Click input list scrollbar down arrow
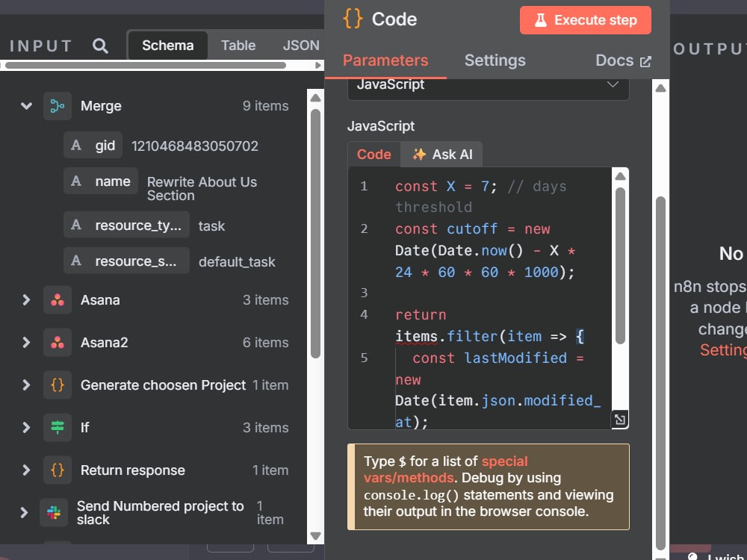 [x=315, y=535]
